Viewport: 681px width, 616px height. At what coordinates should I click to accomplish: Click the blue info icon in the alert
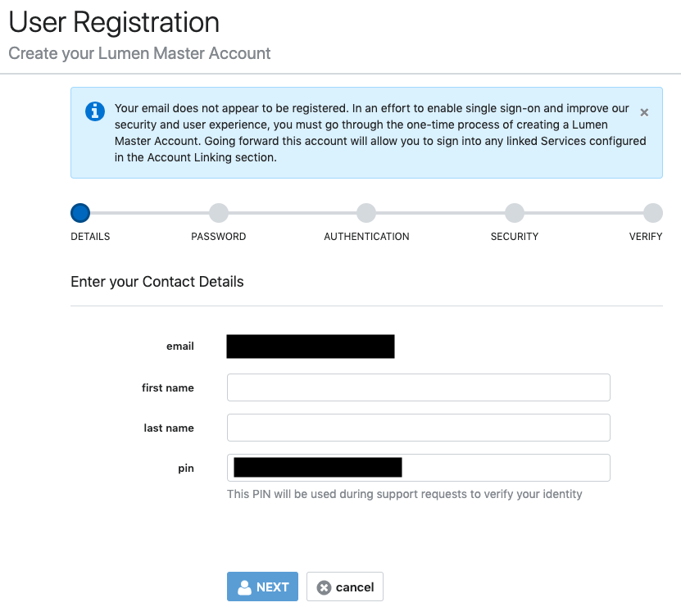pos(95,111)
